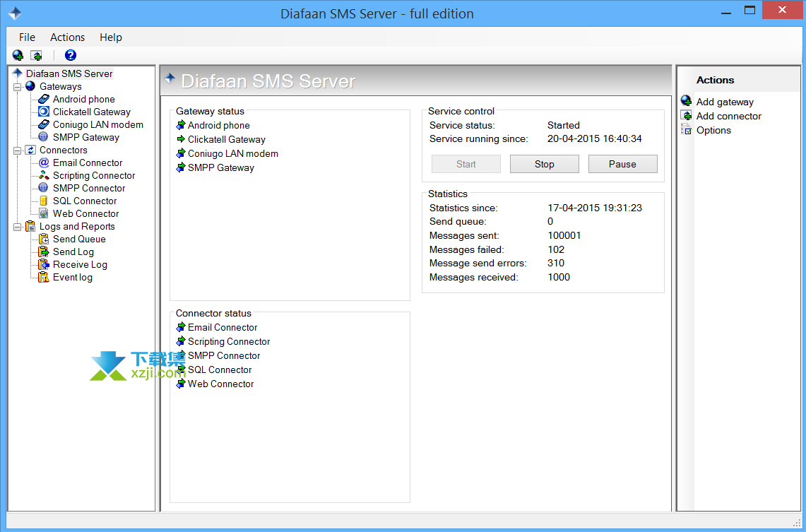Open the Actions menu in the menu bar
806x532 pixels.
point(67,37)
